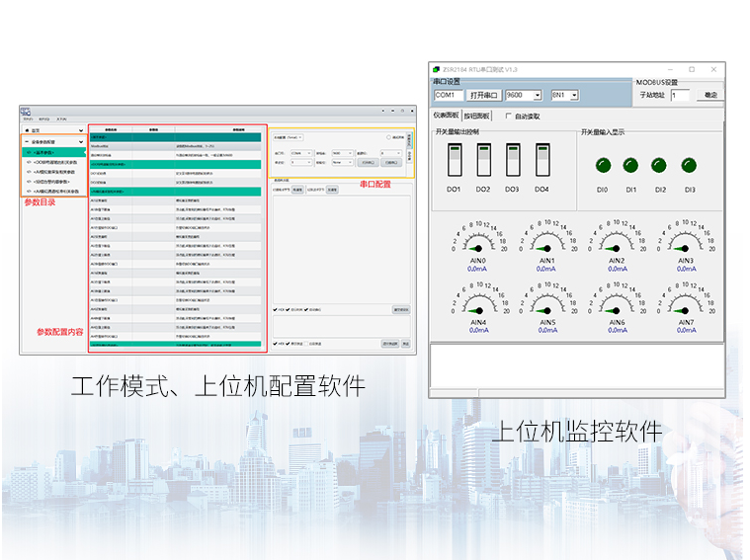Toggle the DO2 output switch
This screenshot has width=750, height=560.
(x=483, y=160)
